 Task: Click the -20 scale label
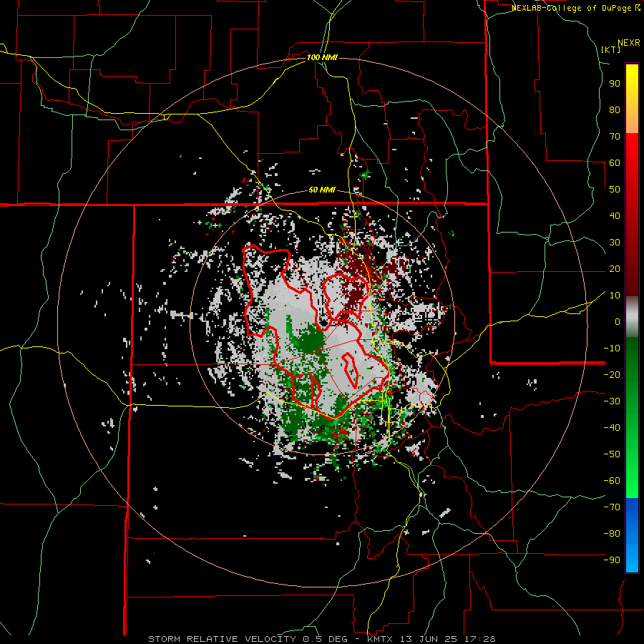(612, 374)
